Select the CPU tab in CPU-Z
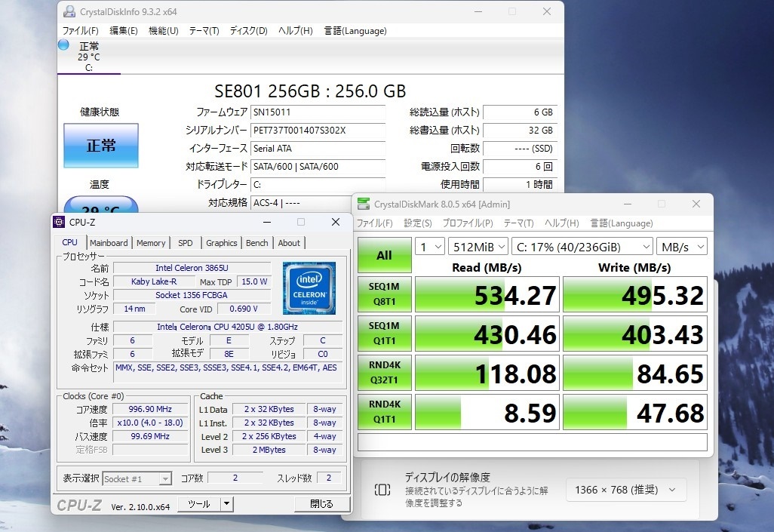This screenshot has height=532, width=774. point(69,242)
